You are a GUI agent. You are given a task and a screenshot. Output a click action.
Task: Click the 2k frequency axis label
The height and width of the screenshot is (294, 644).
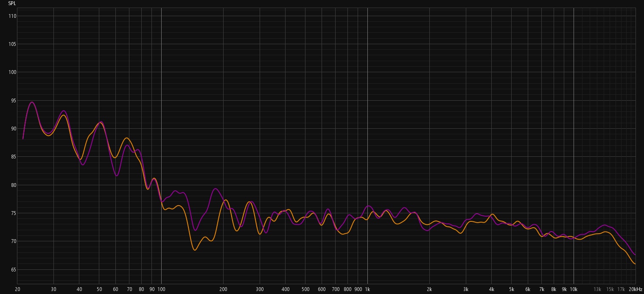[429, 289]
